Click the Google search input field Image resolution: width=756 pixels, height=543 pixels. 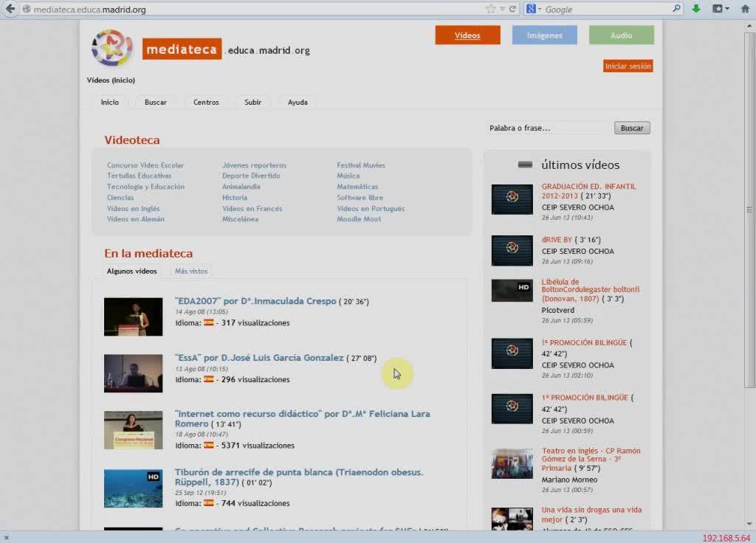[x=608, y=9]
